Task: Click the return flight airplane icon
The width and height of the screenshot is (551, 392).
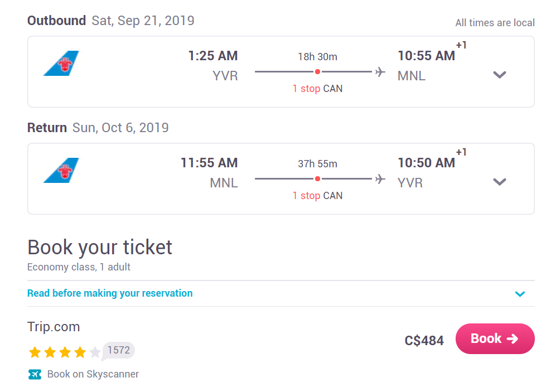Action: (380, 179)
